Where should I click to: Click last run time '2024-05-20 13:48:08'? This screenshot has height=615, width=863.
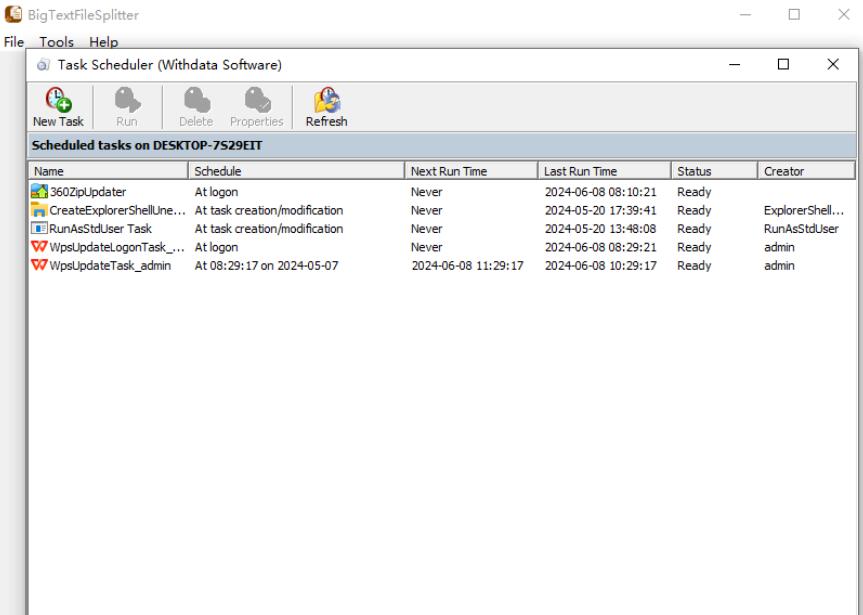[600, 228]
